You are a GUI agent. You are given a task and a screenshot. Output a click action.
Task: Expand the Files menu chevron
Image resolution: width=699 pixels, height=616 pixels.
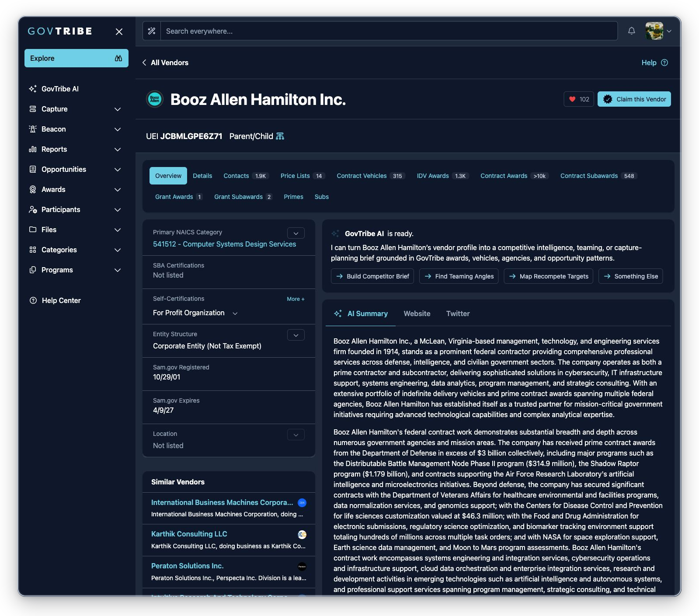[118, 230]
